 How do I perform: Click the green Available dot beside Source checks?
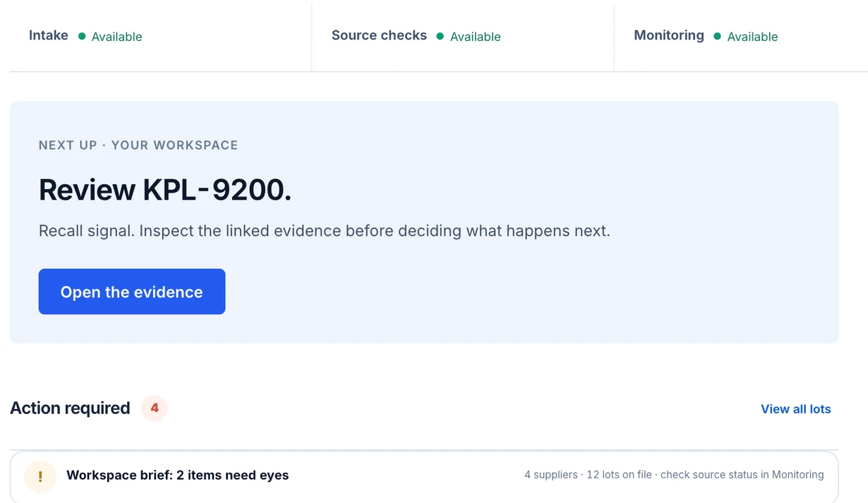(440, 36)
